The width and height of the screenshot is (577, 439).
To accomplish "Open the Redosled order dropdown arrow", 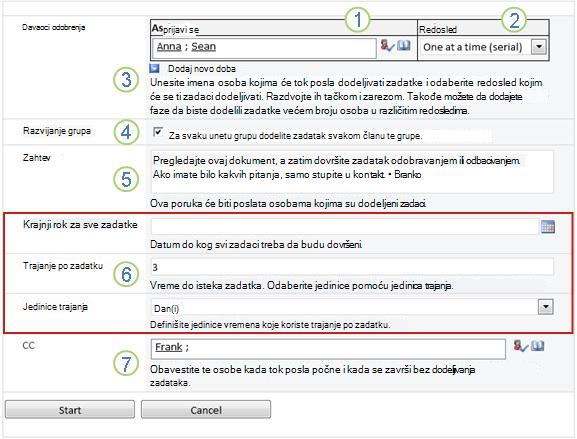I will click(539, 47).
